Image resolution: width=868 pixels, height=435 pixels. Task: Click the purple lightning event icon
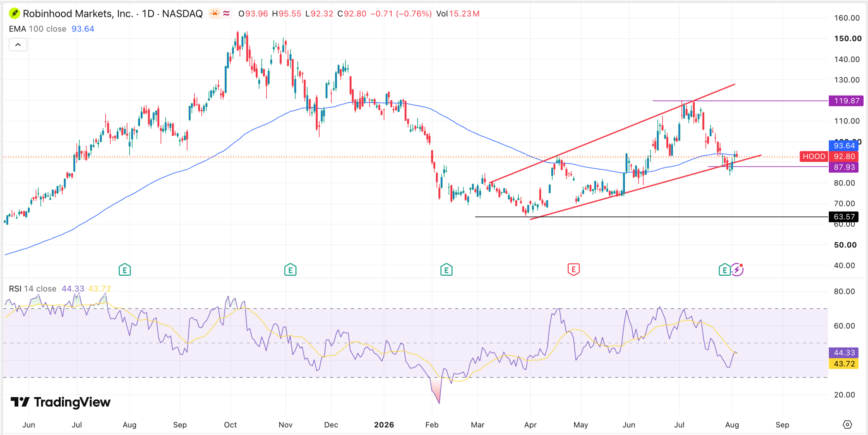737,270
